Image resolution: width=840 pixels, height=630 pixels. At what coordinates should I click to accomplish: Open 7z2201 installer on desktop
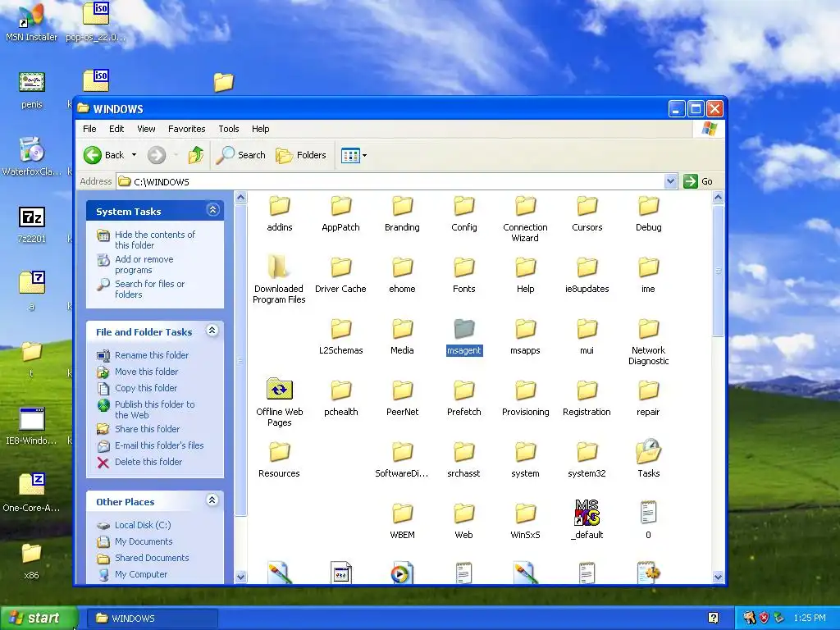(x=32, y=225)
